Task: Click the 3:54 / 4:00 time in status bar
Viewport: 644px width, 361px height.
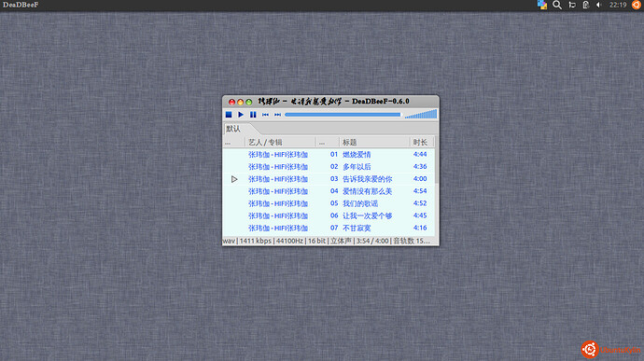Action: [372, 241]
